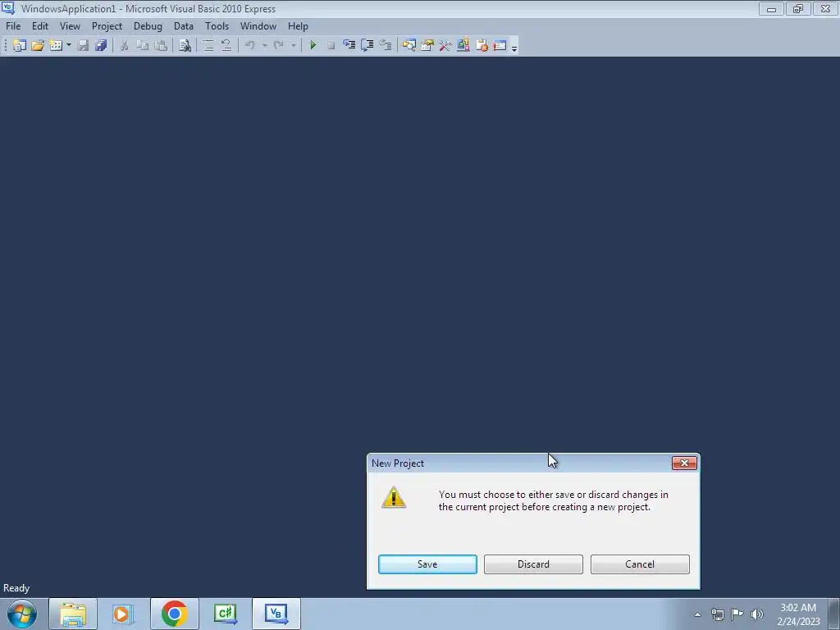Click the Stop Debugging square icon
Screen dimensions: 840x630
pyautogui.click(x=331, y=46)
